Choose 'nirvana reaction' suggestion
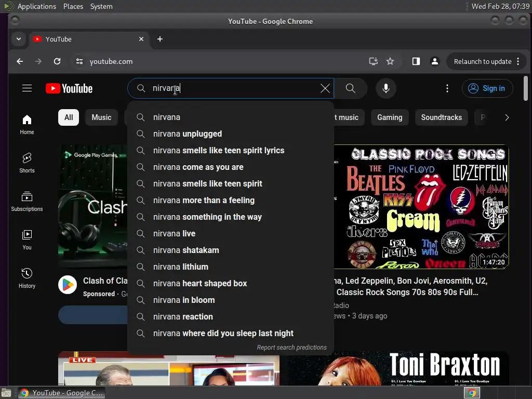532x399 pixels. 231,316
